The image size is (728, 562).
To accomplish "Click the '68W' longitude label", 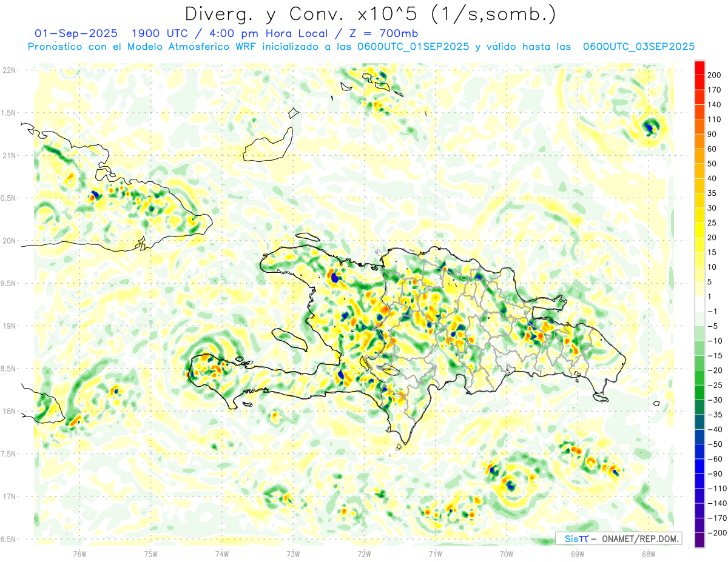I will [649, 554].
